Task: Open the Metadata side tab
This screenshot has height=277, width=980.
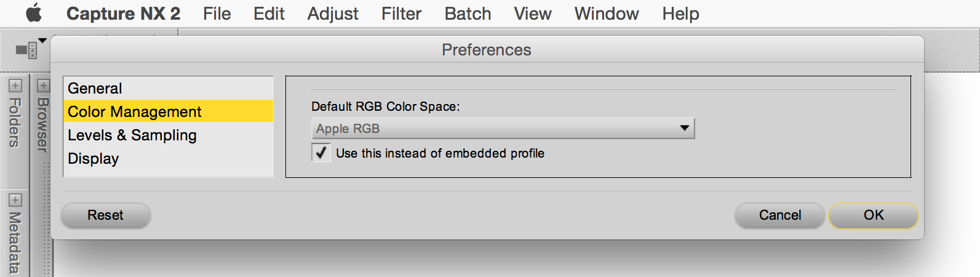Action: 15,243
